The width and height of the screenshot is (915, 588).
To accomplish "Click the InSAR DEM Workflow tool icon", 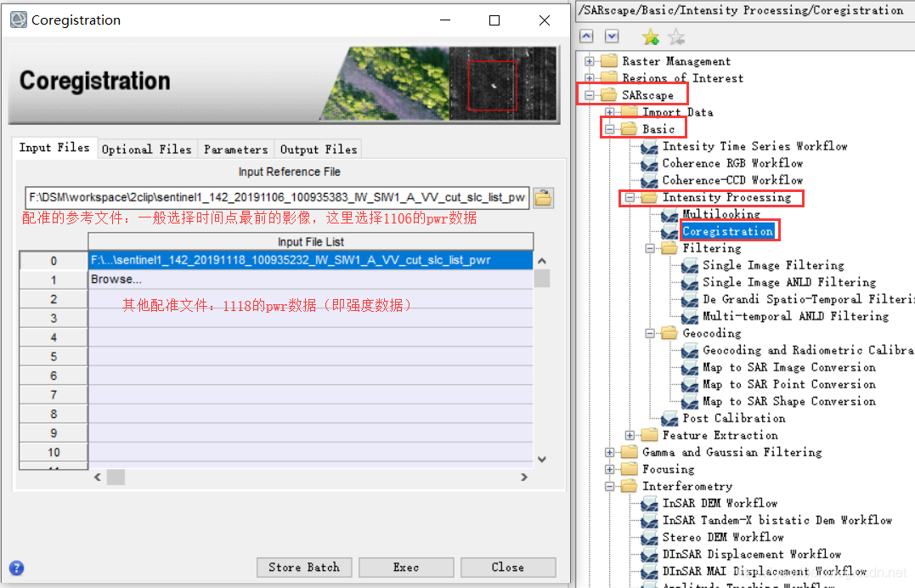I will [649, 503].
